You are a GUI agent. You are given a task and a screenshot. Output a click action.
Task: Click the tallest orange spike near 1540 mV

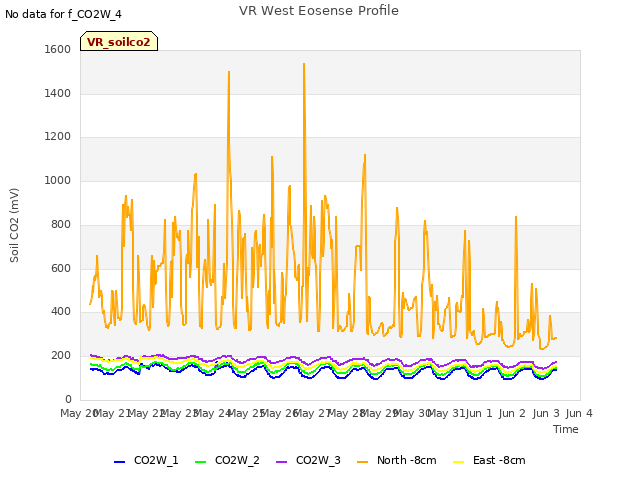tap(304, 64)
